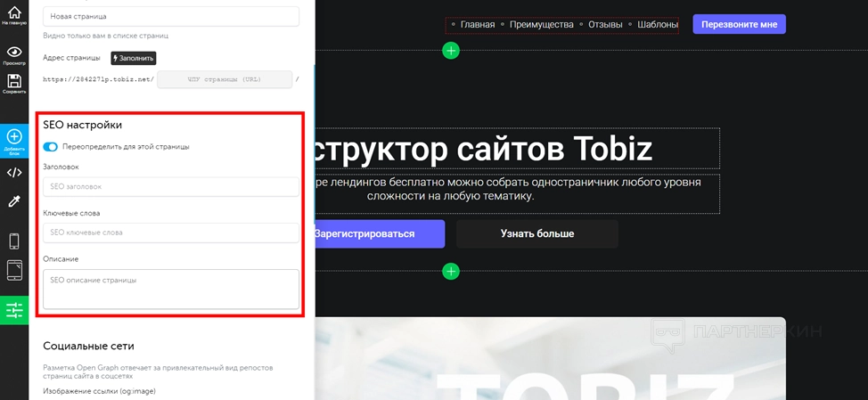
Task: Select Преимущества menu item
Action: pyautogui.click(x=542, y=24)
